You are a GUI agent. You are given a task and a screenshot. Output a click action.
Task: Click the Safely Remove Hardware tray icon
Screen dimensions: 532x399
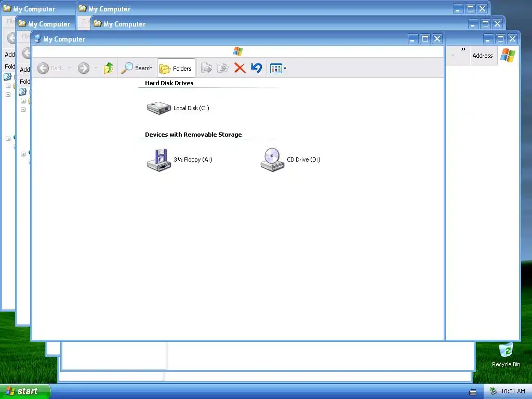(x=494, y=391)
